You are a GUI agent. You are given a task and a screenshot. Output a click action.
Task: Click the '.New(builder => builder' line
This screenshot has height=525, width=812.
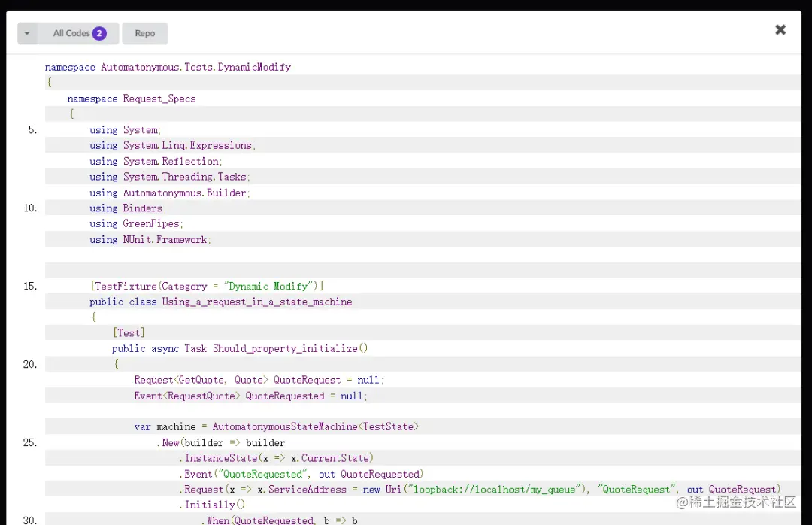pos(221,442)
